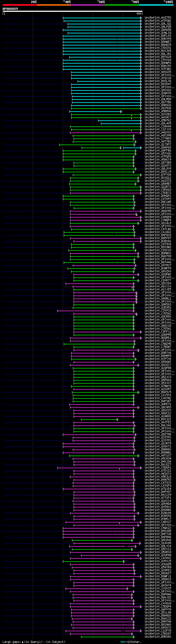The height and width of the screenshot is (644, 176).
Task: Select label UniRef100_B7FYD4
Action: point(158,175)
